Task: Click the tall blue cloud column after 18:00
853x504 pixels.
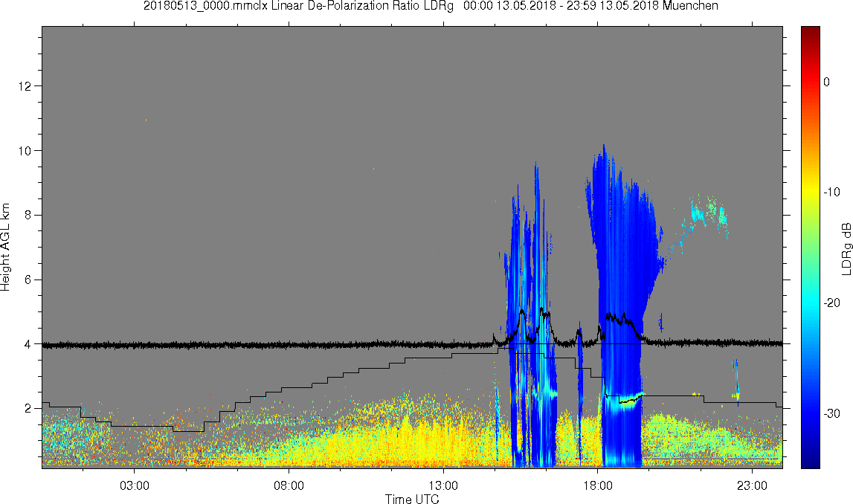Action: (x=623, y=305)
